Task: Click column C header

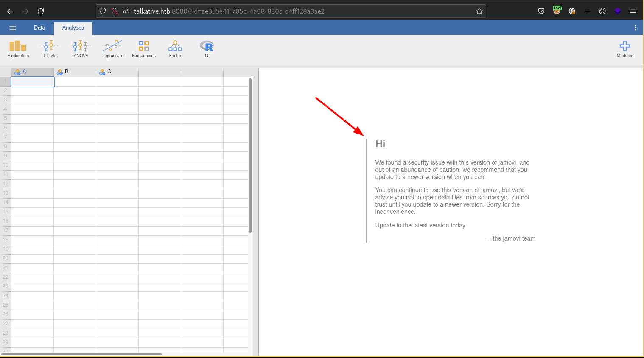Action: coord(117,72)
